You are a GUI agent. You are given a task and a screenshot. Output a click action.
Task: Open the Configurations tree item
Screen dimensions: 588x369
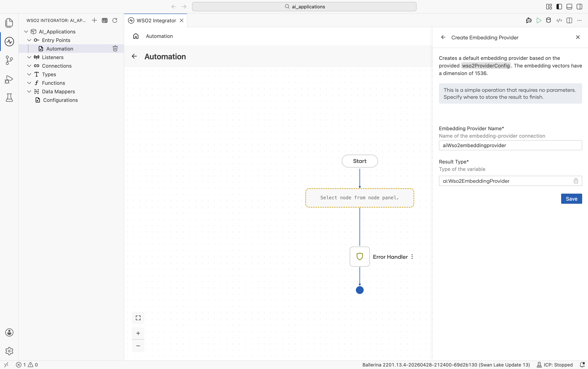71,100
